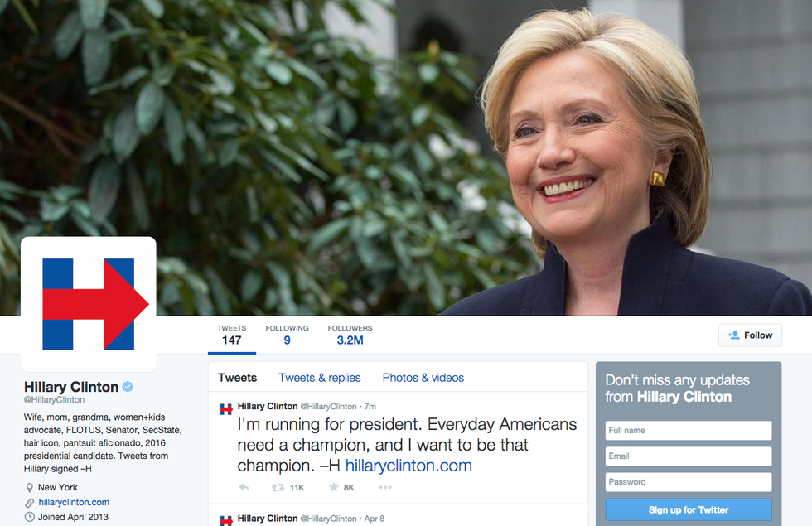The height and width of the screenshot is (526, 812).
Task: Click small H avatar on Apr 8 tweet
Action: [x=226, y=521]
